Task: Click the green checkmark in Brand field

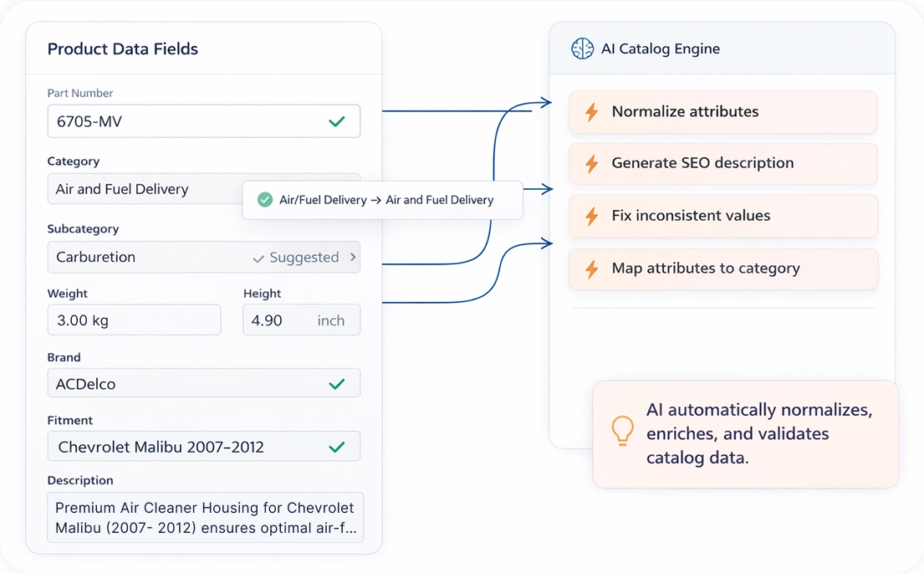Action: pyautogui.click(x=337, y=385)
